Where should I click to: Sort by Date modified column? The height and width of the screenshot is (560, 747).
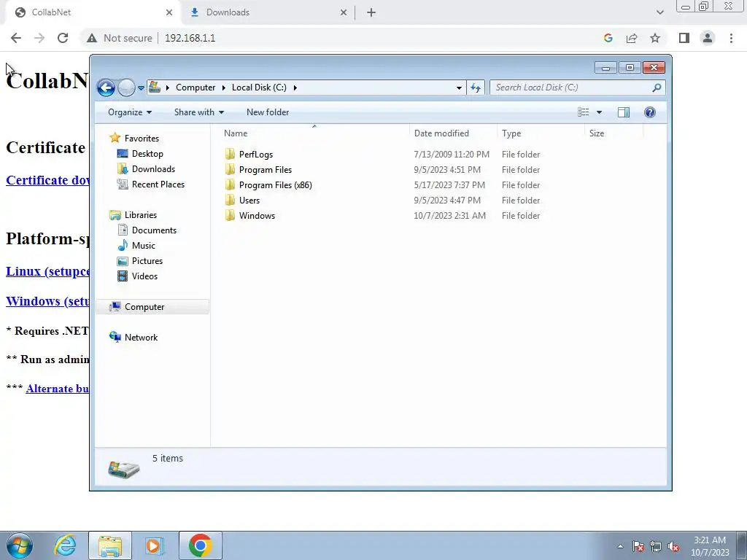pos(452,133)
